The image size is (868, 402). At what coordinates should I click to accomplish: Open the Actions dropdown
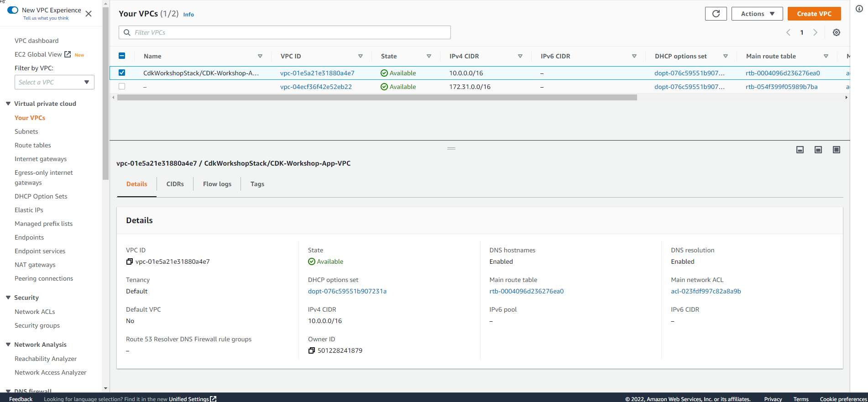[x=757, y=14]
